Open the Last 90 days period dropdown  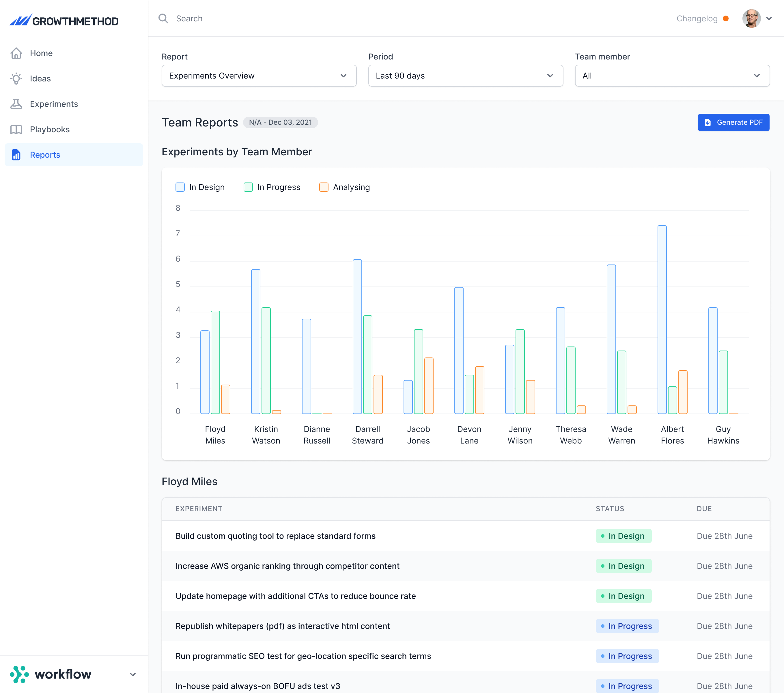466,76
